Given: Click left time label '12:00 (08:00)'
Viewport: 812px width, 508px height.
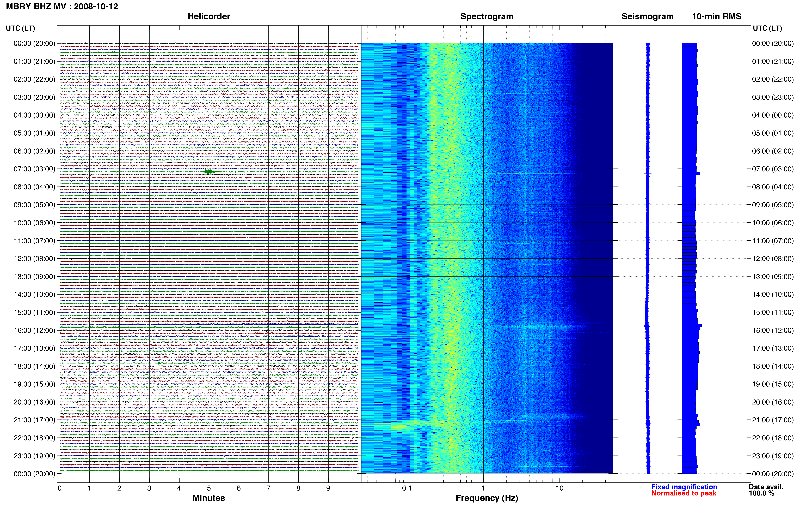Looking at the screenshot, I should pos(34,259).
